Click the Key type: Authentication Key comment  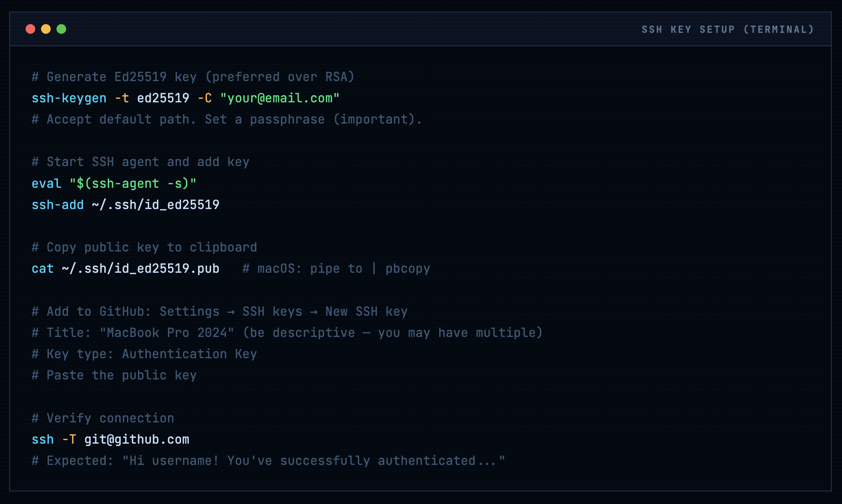point(144,354)
